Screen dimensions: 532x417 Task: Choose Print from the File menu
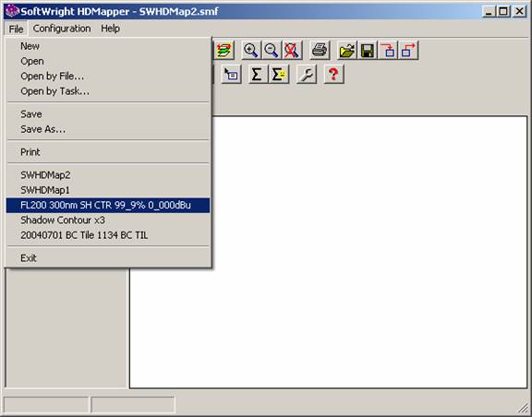[x=108, y=152]
